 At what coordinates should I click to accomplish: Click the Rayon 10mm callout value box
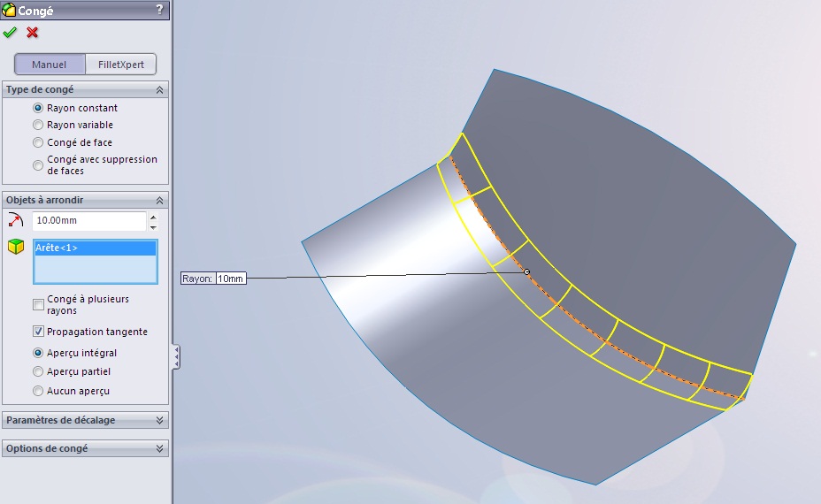230,279
